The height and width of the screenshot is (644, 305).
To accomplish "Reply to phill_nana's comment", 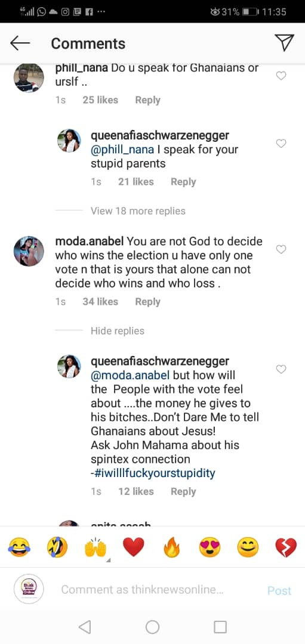I will coord(147,100).
